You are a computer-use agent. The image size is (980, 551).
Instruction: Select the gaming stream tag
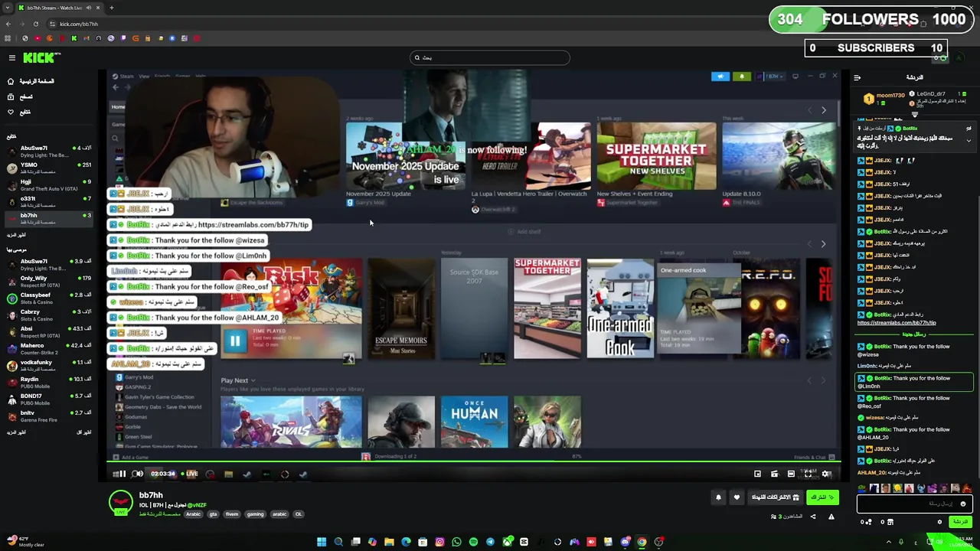(255, 514)
